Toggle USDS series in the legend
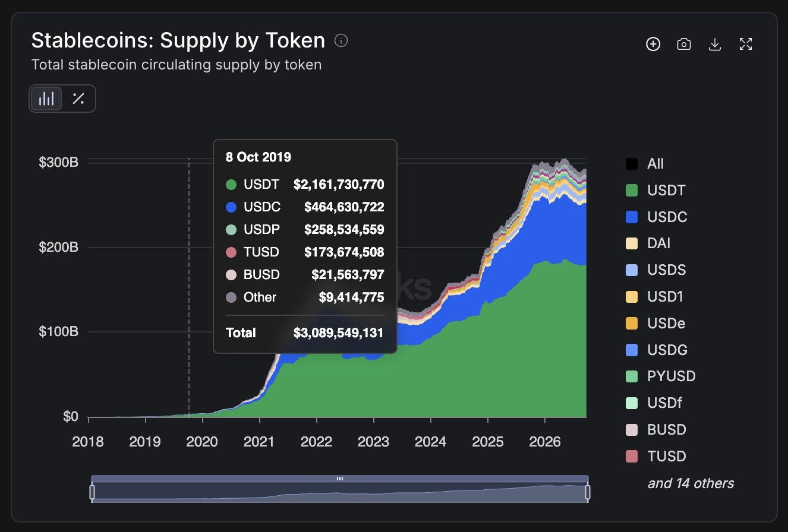Viewport: 788px width, 532px height. [655, 270]
